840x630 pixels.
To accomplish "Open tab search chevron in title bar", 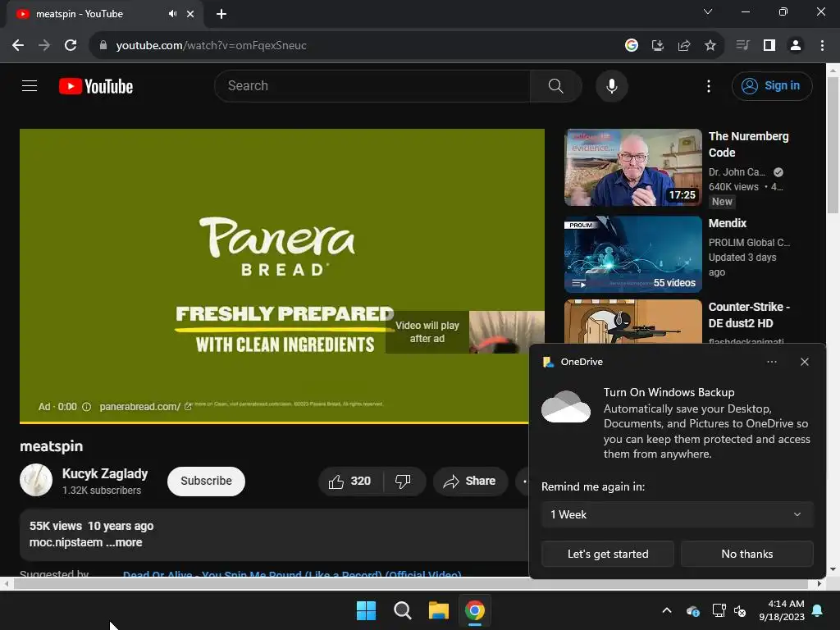I will pos(708,11).
